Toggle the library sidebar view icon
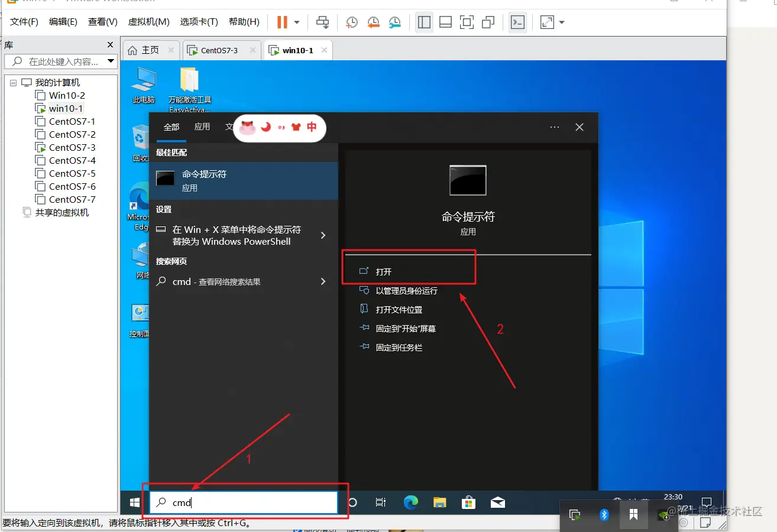 tap(424, 22)
